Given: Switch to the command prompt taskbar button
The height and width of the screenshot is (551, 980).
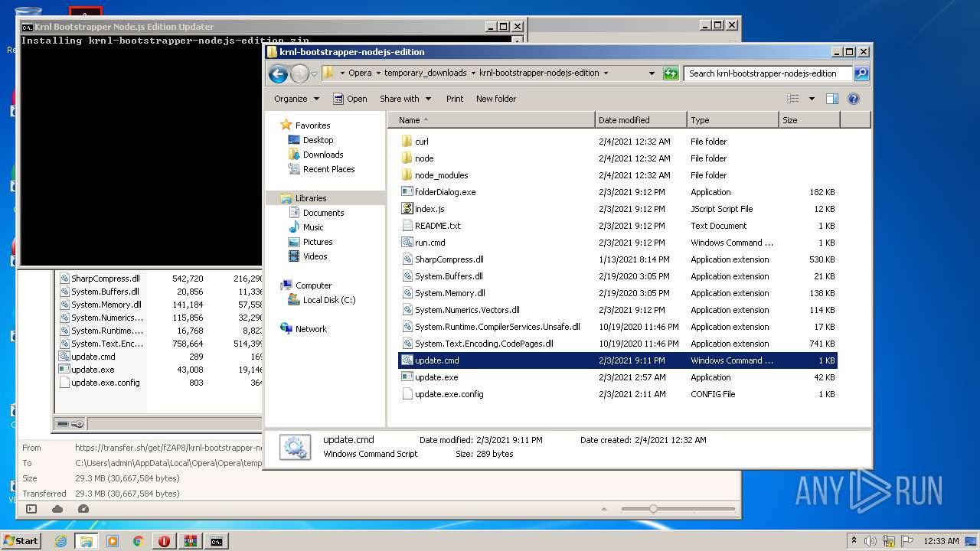Looking at the screenshot, I should pos(217,541).
